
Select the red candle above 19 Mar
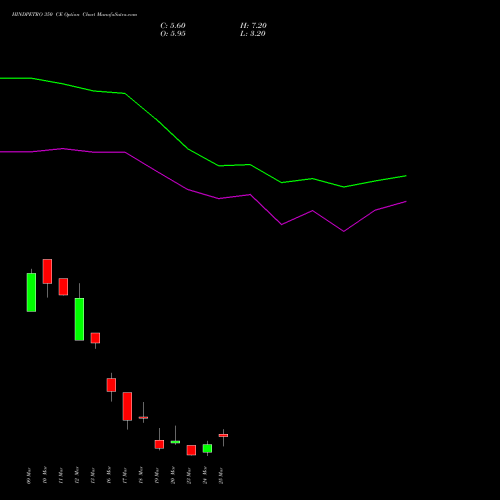click(159, 444)
